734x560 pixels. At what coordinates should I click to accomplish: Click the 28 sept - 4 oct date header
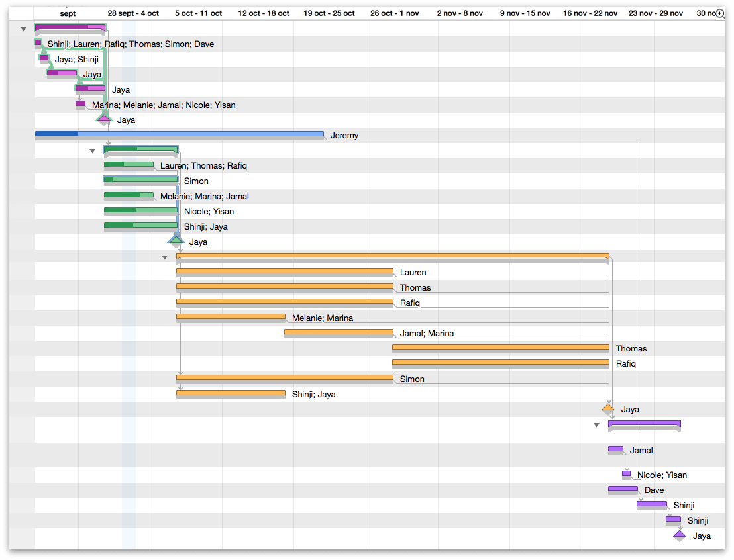pyautogui.click(x=132, y=12)
